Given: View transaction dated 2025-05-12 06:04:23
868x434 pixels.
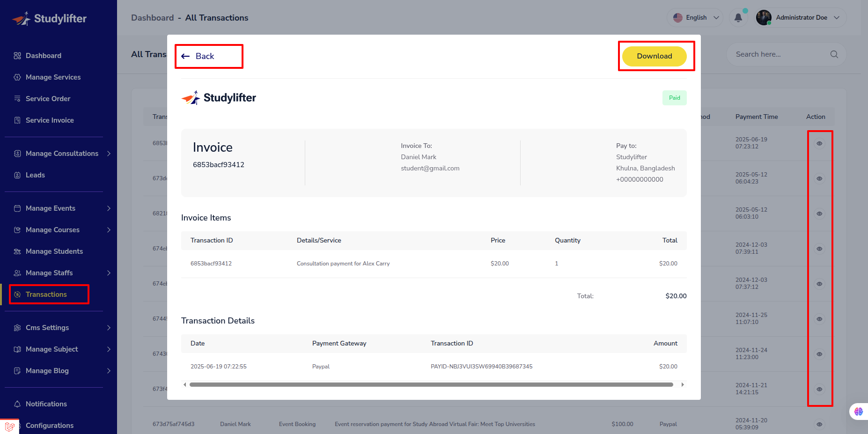Looking at the screenshot, I should (x=819, y=179).
